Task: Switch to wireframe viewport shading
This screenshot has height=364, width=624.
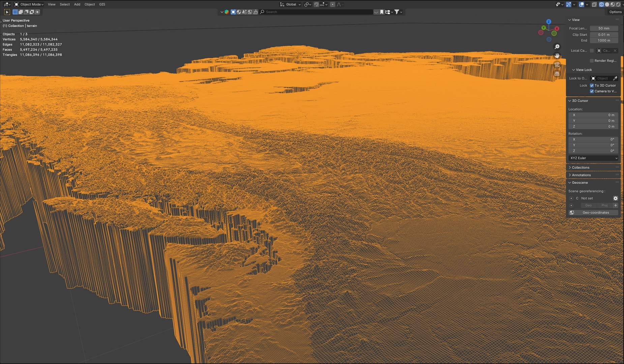Action: [x=601, y=4]
